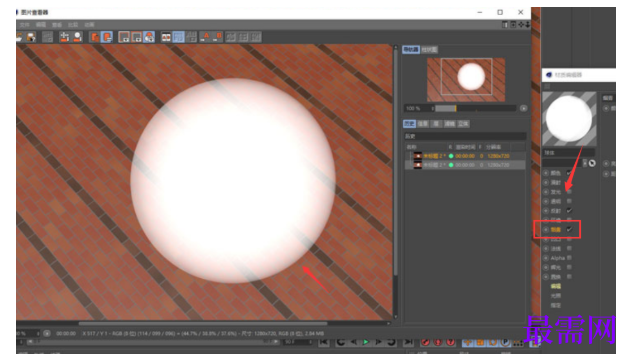Switch to the 立体 tab
The height and width of the screenshot is (361, 635).
[463, 124]
